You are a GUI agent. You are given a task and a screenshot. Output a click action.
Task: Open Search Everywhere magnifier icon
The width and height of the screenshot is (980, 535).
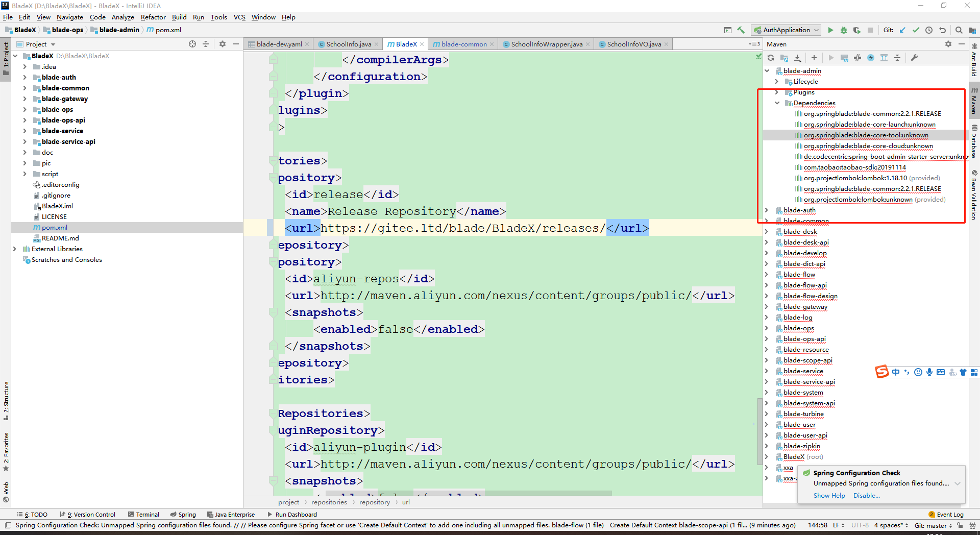point(959,30)
